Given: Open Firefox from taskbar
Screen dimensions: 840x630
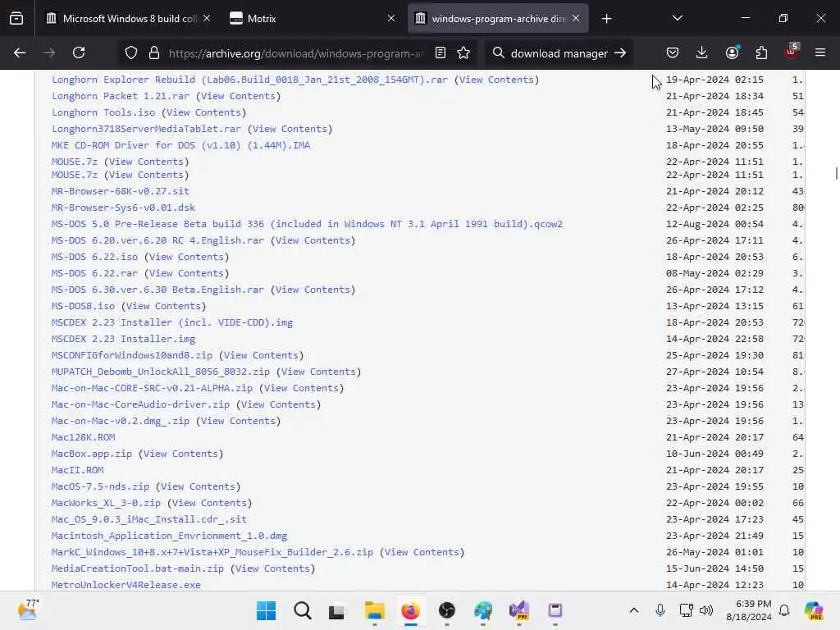Looking at the screenshot, I should click(x=410, y=610).
